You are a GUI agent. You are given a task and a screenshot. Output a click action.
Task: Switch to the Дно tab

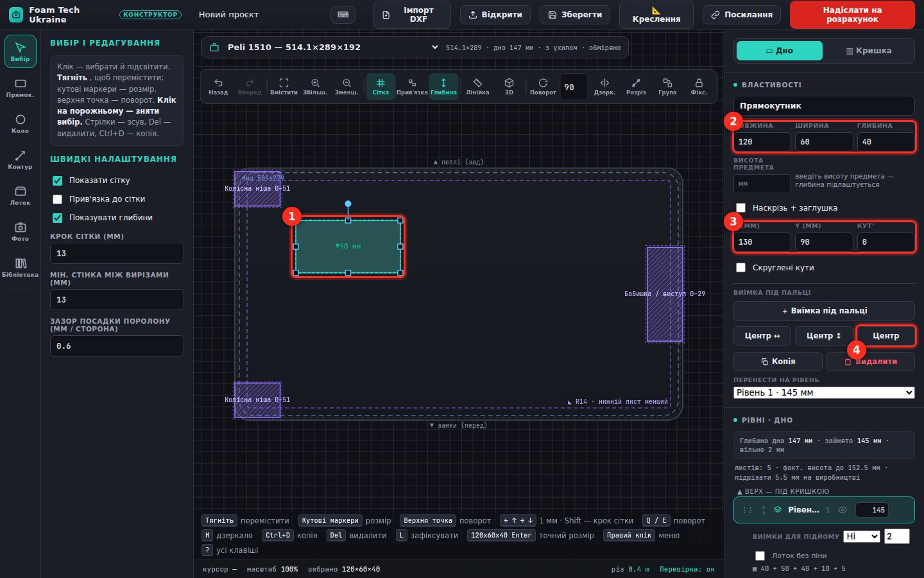click(779, 51)
